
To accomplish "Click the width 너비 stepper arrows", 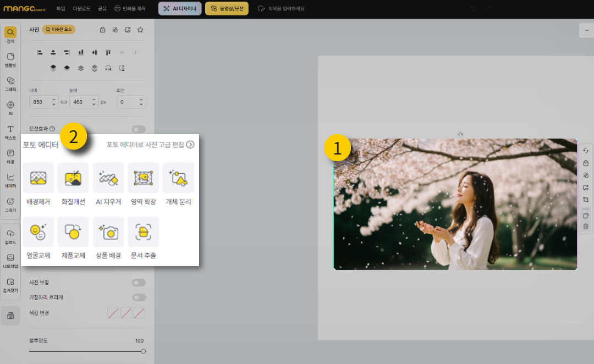I will pyautogui.click(x=53, y=102).
